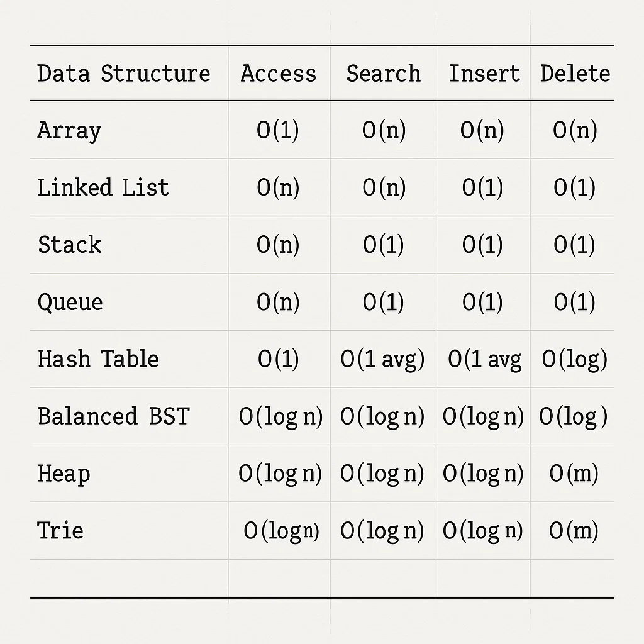The height and width of the screenshot is (644, 644).
Task: Click the "Delete" column header
Action: coord(575,74)
